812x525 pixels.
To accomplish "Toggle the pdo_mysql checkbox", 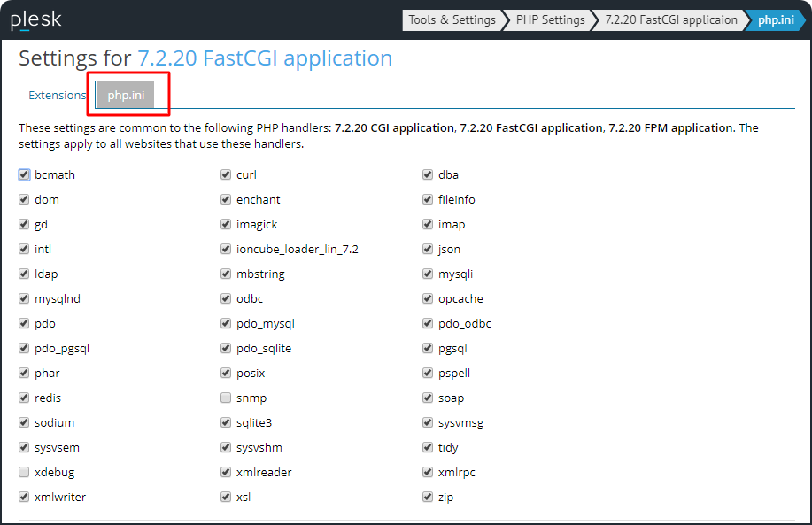I will point(226,323).
